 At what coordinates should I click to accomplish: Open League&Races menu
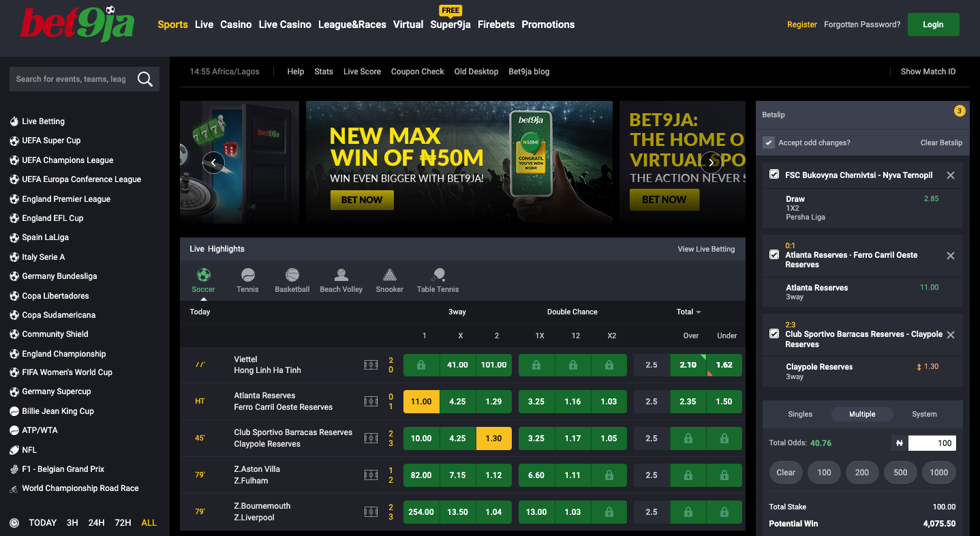tap(352, 25)
